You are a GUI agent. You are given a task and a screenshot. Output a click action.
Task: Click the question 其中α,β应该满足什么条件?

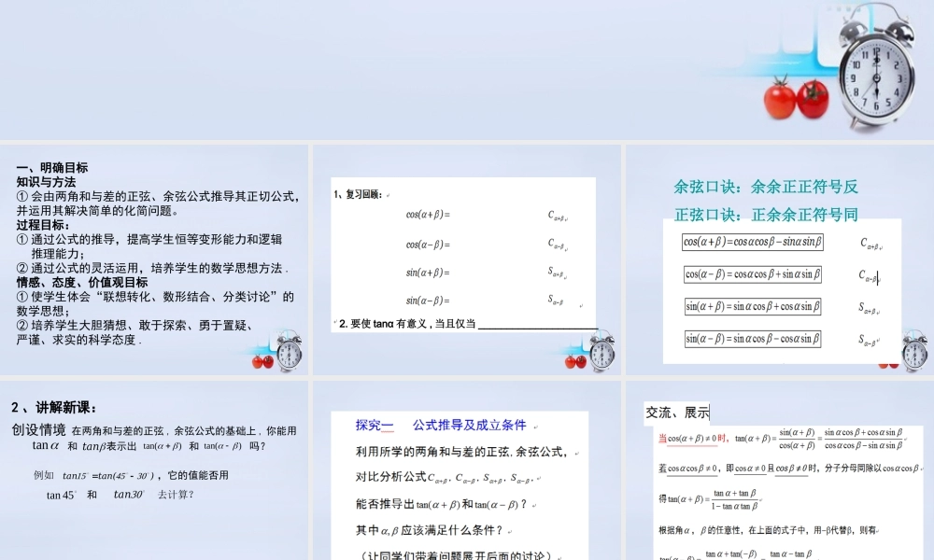point(430,530)
